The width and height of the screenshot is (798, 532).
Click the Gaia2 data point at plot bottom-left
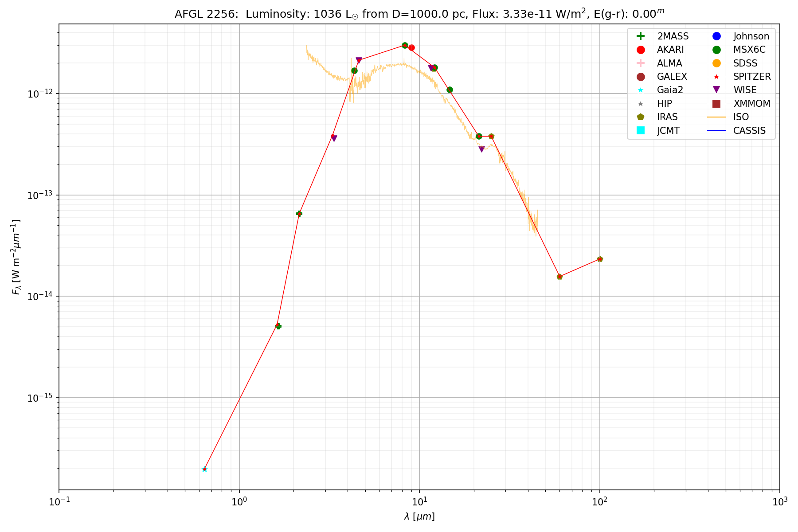click(204, 469)
